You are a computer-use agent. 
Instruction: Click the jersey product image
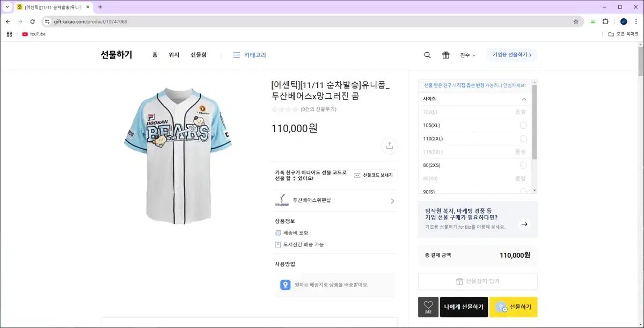[178, 155]
